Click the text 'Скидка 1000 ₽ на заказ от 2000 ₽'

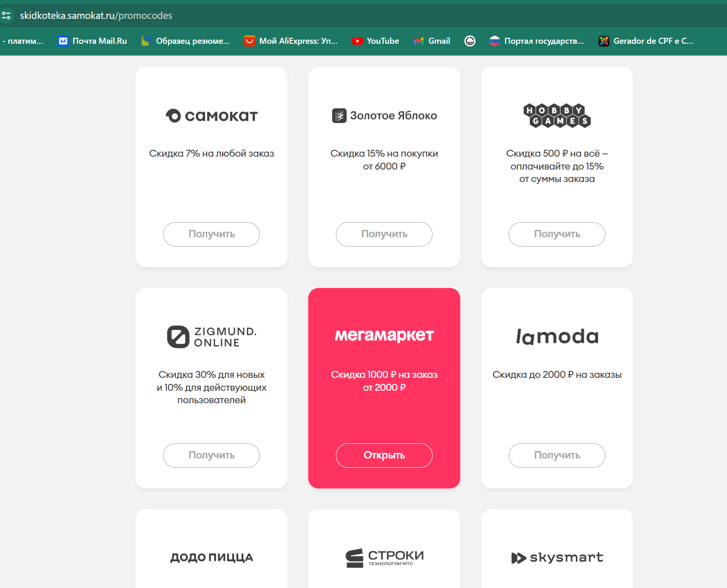click(x=384, y=381)
